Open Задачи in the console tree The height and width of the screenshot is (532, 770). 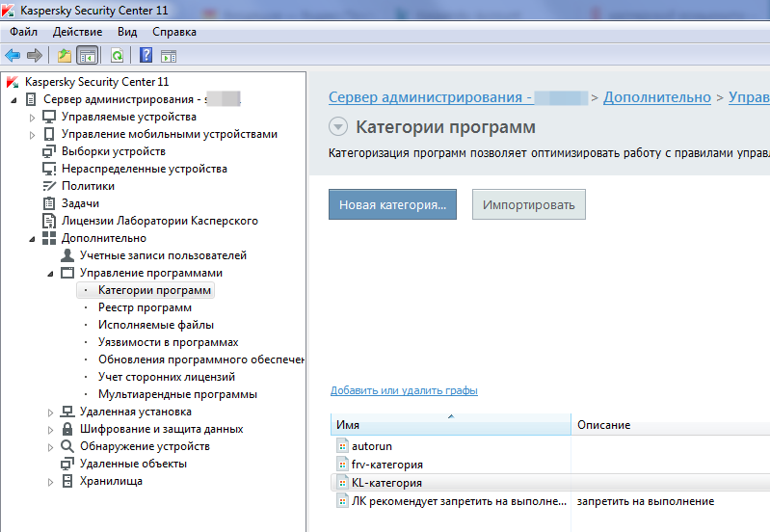pos(80,203)
